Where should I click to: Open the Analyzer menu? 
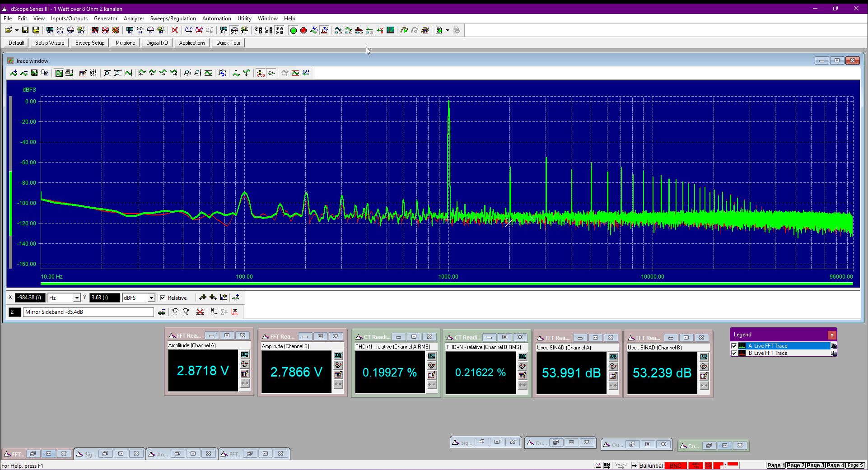(x=134, y=19)
